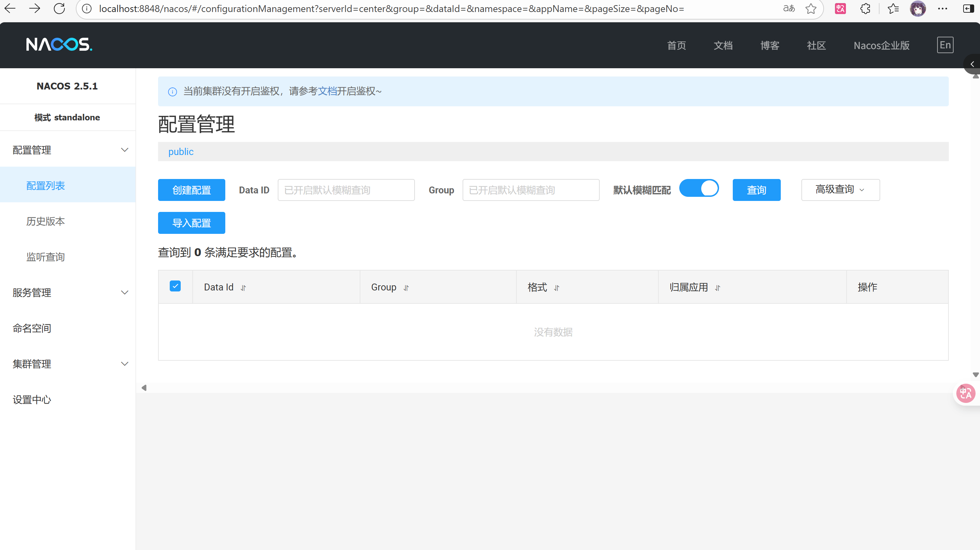Open browser extensions puzzle icon
980x550 pixels.
coord(865,8)
